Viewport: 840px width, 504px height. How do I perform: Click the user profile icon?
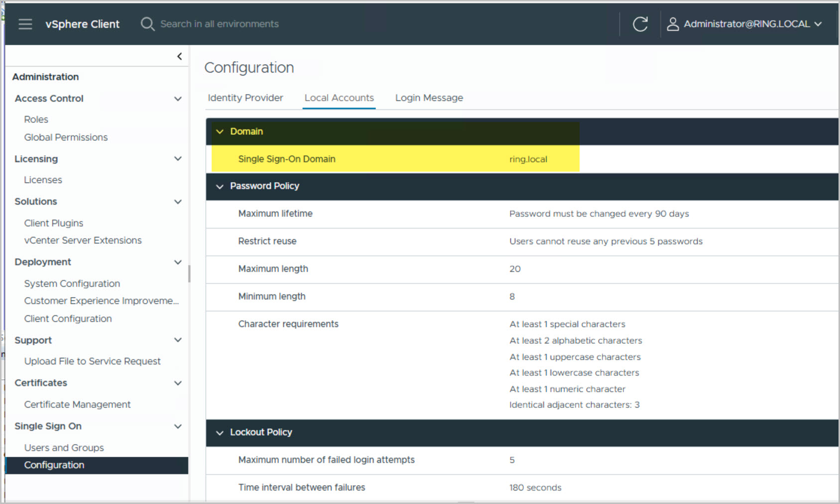pyautogui.click(x=673, y=24)
